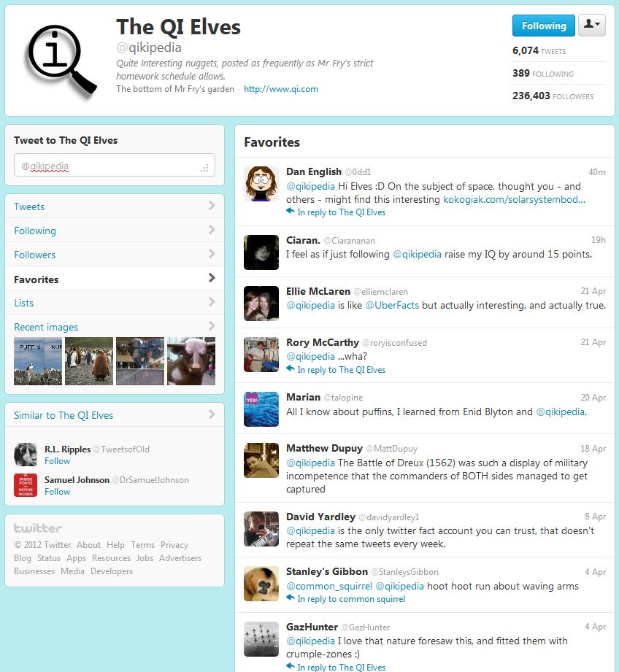Click the chevron beside Similar to The QI Elves

[212, 414]
